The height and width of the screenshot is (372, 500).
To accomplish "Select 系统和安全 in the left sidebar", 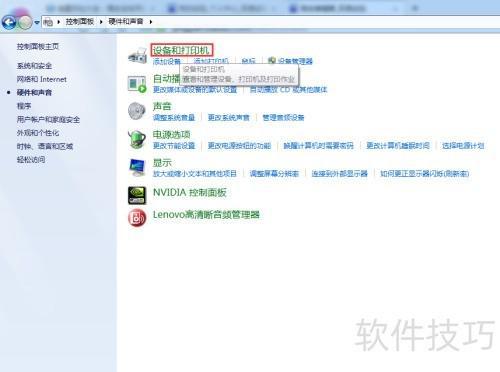I will point(34,66).
